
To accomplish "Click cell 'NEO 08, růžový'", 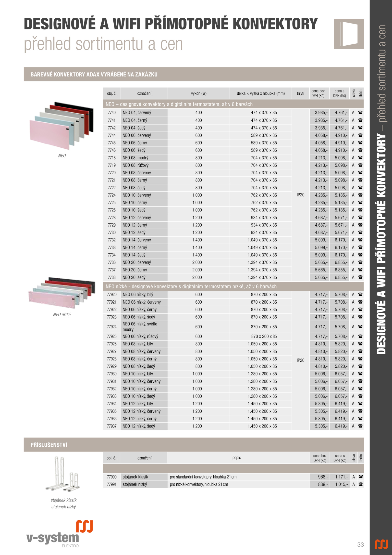I will [x=144, y=165].
